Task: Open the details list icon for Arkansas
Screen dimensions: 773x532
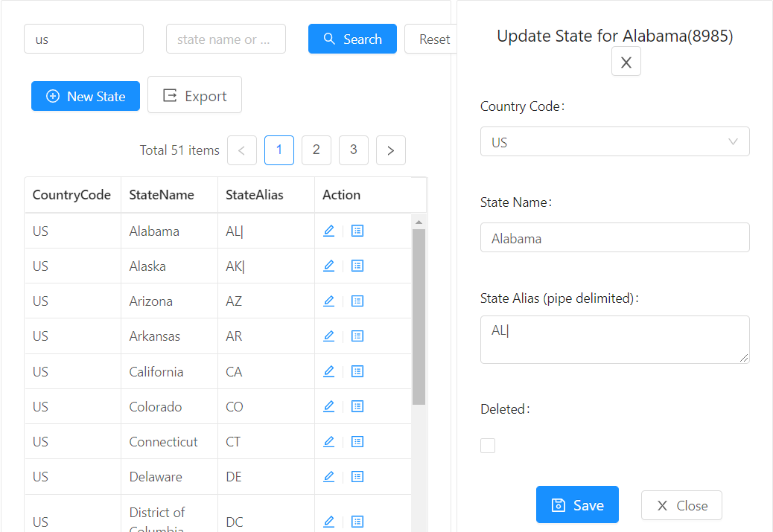Action: [357, 336]
